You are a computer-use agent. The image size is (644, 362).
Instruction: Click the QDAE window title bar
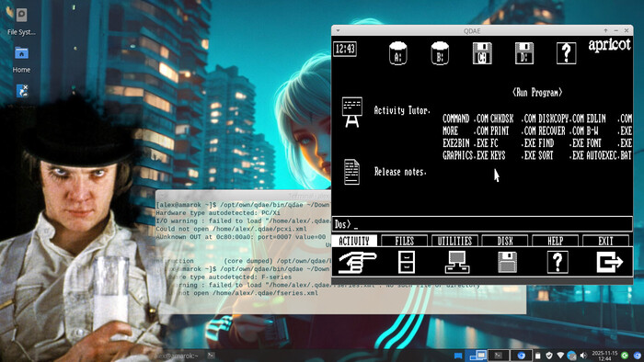pyautogui.click(x=471, y=30)
